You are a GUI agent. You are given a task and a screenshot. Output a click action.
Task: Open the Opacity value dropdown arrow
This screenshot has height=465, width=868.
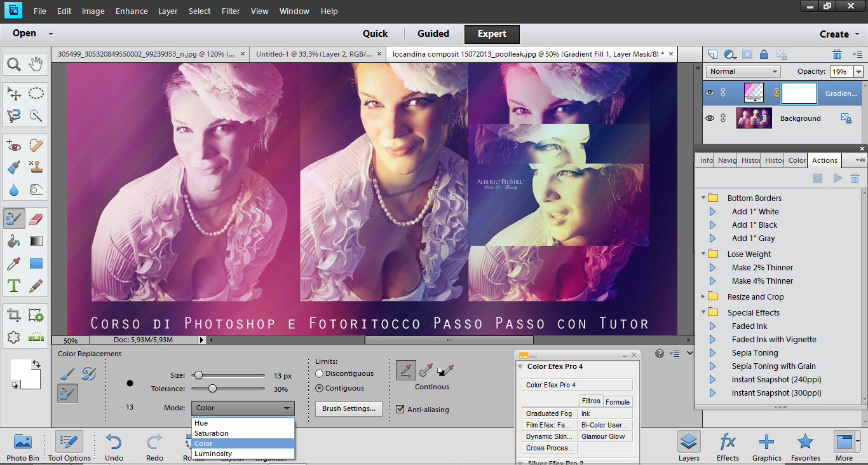click(x=859, y=72)
